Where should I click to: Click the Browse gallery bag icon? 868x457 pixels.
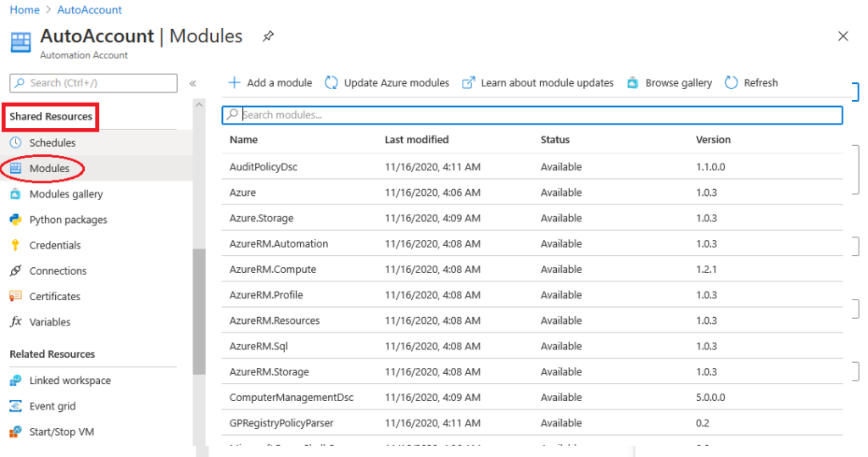632,83
